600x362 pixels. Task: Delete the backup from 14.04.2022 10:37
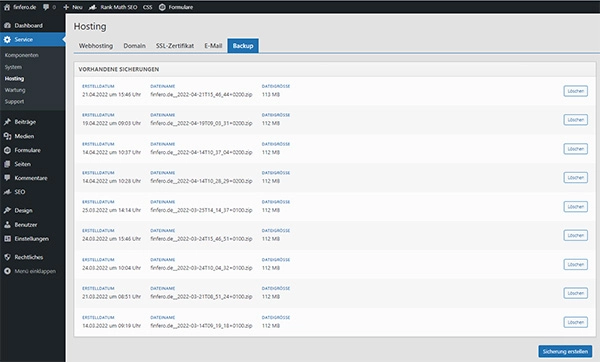coord(576,149)
